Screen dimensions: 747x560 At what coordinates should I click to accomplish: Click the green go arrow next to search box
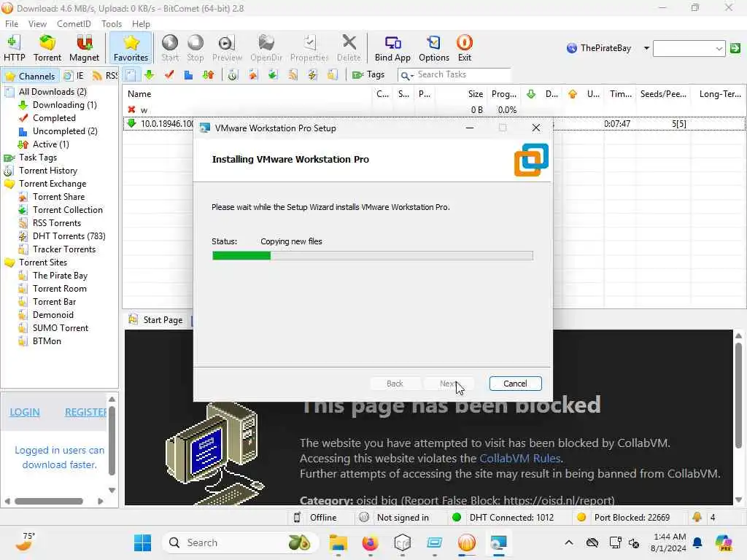(x=735, y=48)
